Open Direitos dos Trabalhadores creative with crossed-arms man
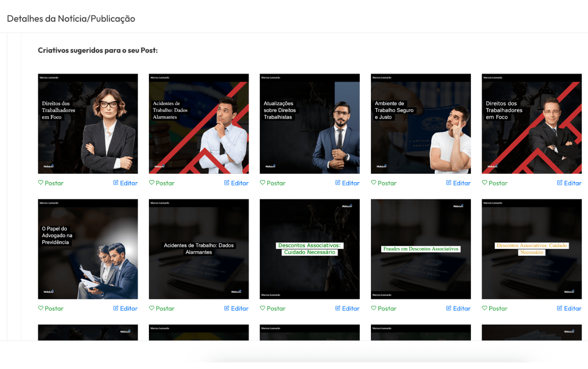 [x=532, y=124]
